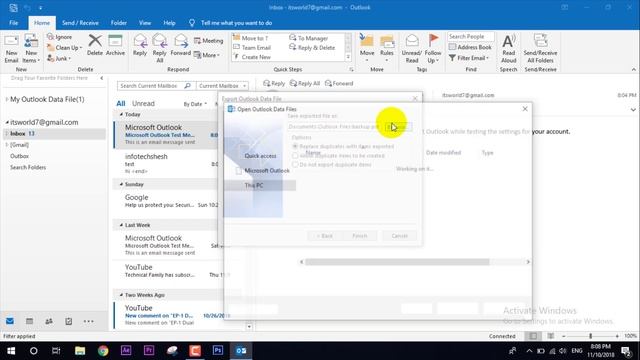Show more navigation options (ellipsis)
Viewport: 640px width, 360px height.
tap(88, 321)
